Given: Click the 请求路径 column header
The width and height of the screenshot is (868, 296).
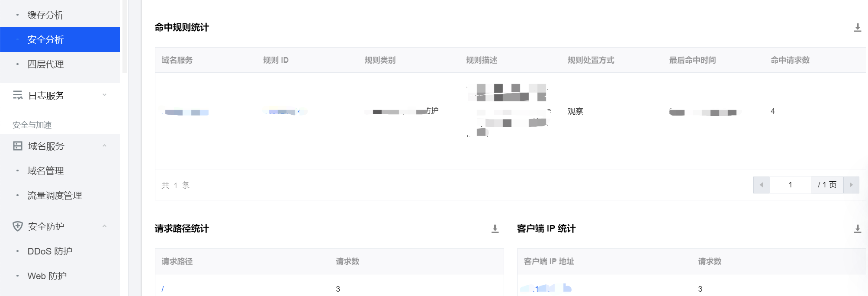Looking at the screenshot, I should [x=177, y=261].
